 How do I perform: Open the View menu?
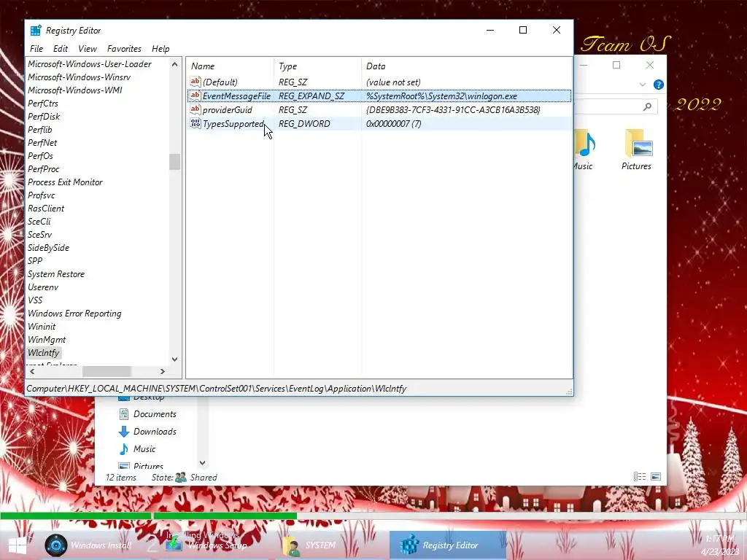pyautogui.click(x=88, y=49)
